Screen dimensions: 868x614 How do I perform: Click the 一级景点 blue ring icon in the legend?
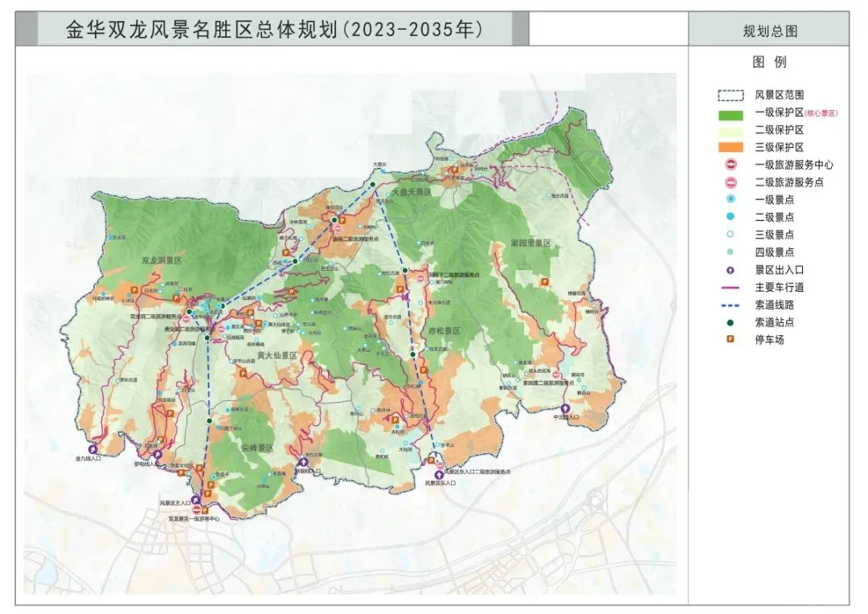point(731,200)
